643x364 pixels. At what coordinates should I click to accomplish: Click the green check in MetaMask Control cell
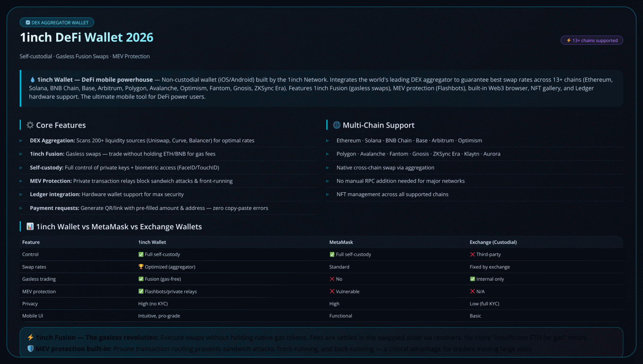(x=332, y=254)
